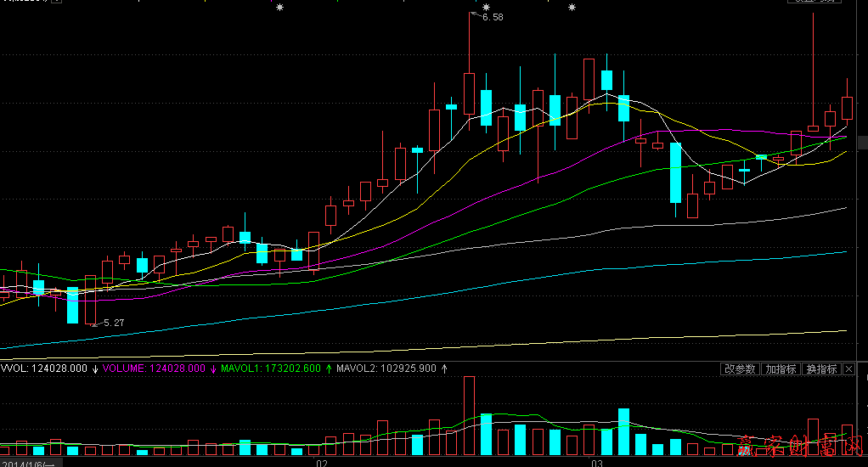This screenshot has height=467, width=868.
Task: Click the green MAVOL1 value label
Action: pos(270,369)
